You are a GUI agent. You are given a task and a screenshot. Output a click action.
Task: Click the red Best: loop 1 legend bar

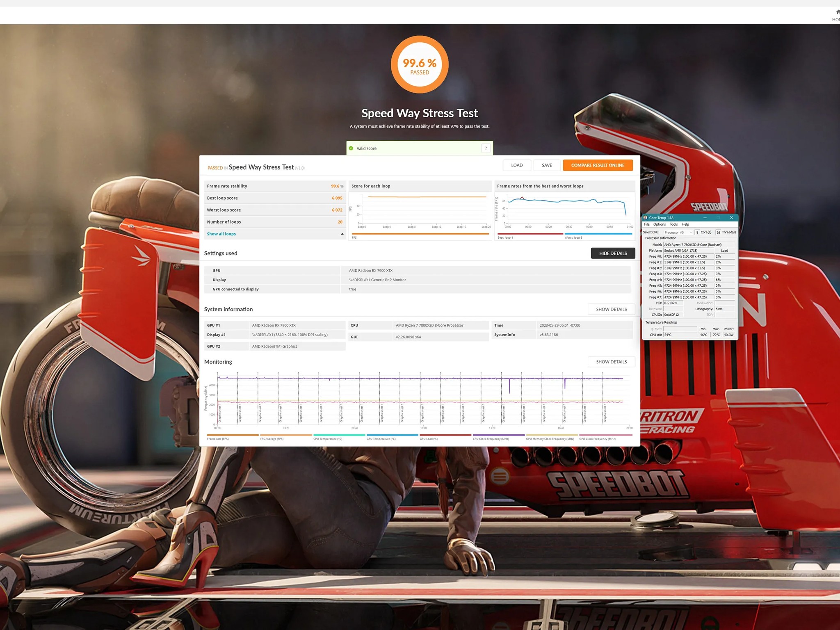[x=530, y=234]
